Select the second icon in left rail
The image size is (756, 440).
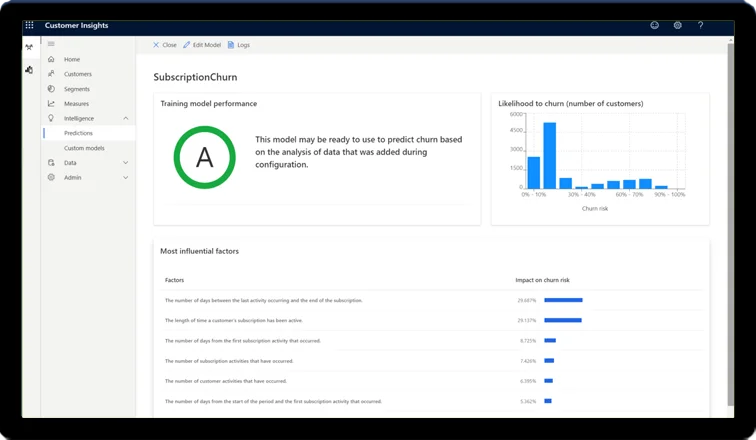pyautogui.click(x=29, y=70)
